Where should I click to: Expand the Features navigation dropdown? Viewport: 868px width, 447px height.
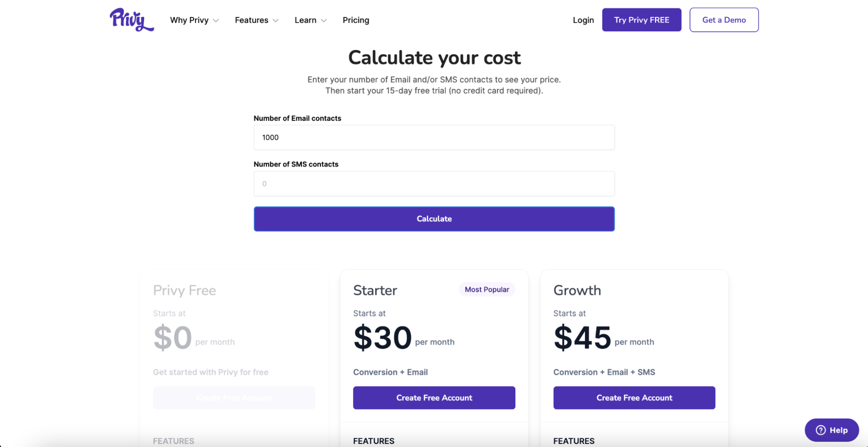pos(251,20)
